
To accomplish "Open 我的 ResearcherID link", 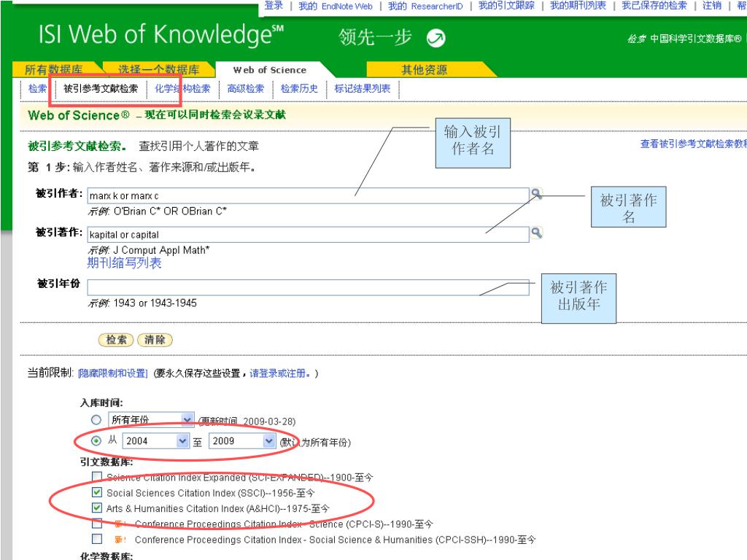I will 425,6.
